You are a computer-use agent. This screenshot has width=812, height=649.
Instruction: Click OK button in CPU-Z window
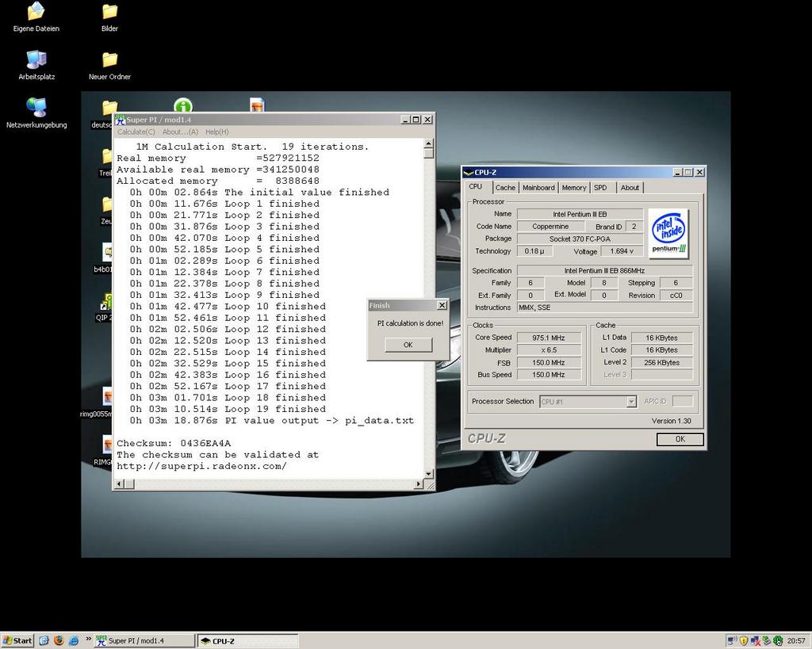(x=680, y=439)
